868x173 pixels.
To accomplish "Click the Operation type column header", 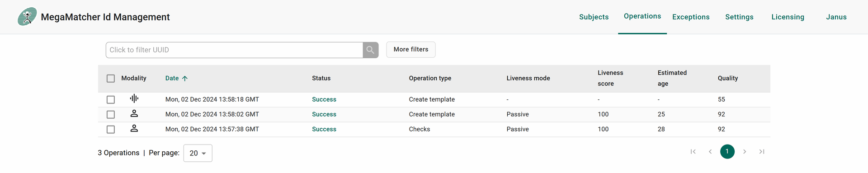I will pos(430,78).
